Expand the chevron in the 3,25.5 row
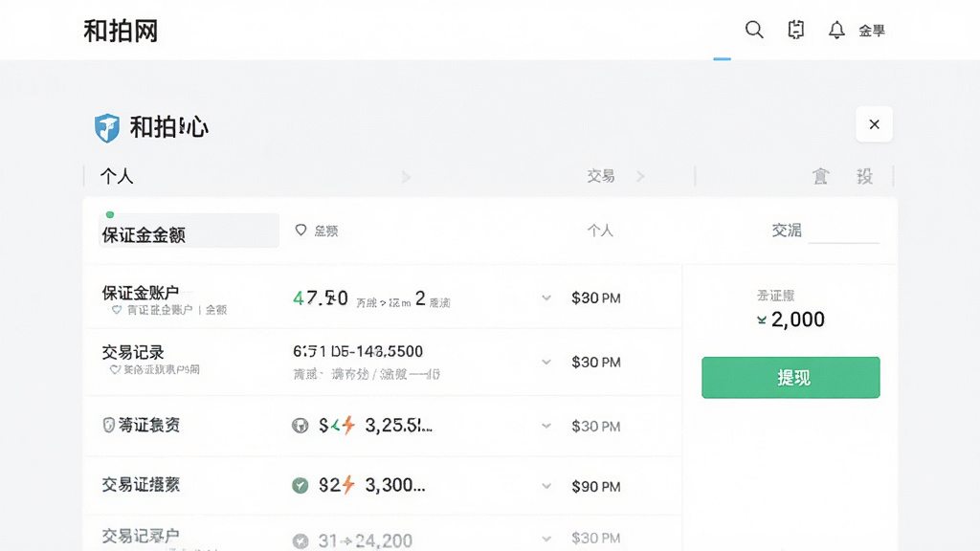 [546, 426]
